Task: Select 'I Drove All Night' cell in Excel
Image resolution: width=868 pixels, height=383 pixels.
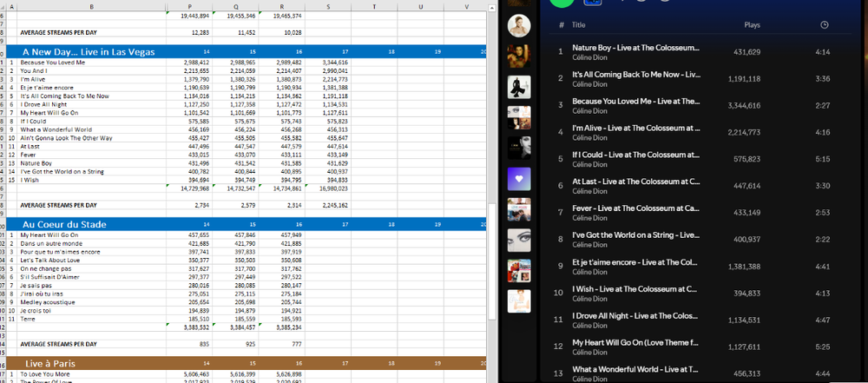Action: click(x=91, y=104)
